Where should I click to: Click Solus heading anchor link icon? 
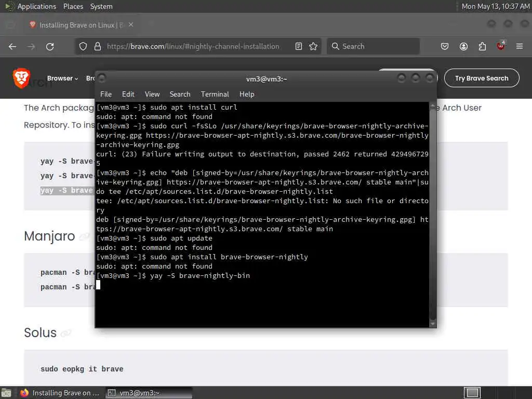point(66,333)
